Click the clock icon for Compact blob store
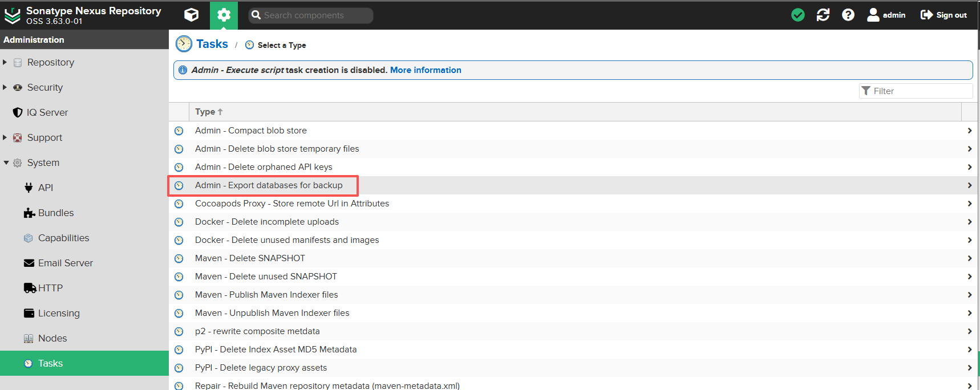The height and width of the screenshot is (390, 980). pos(179,131)
